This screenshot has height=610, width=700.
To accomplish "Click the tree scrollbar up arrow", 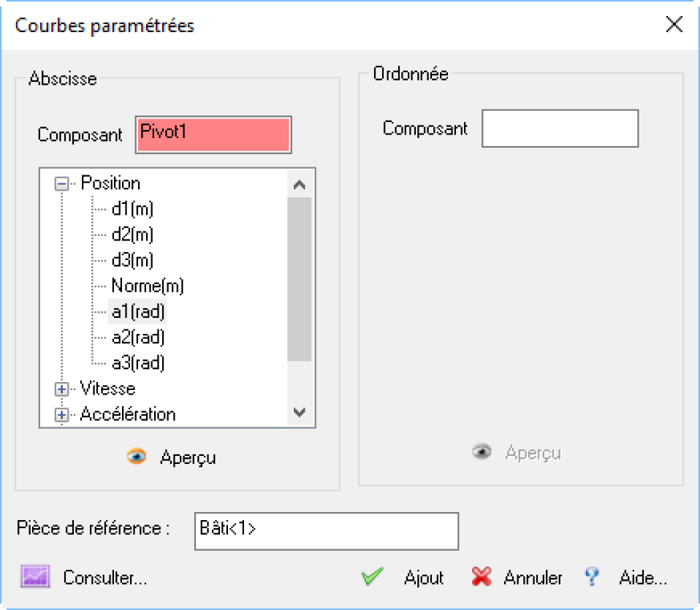I will point(300,184).
